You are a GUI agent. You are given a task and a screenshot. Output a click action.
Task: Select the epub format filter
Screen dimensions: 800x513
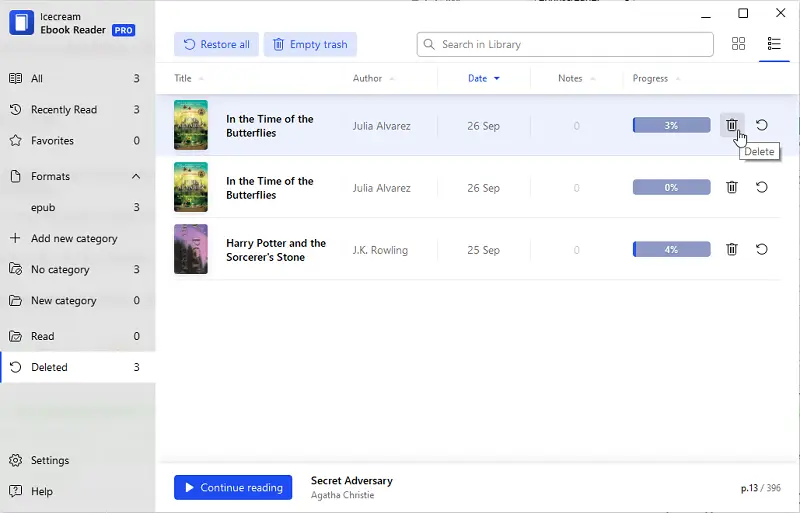point(78,208)
